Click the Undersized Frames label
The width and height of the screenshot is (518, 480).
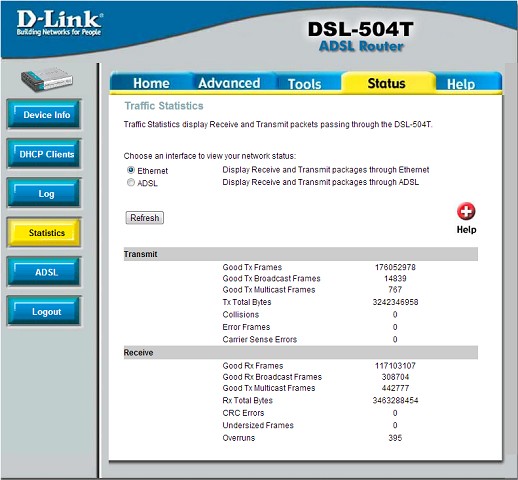[258, 425]
